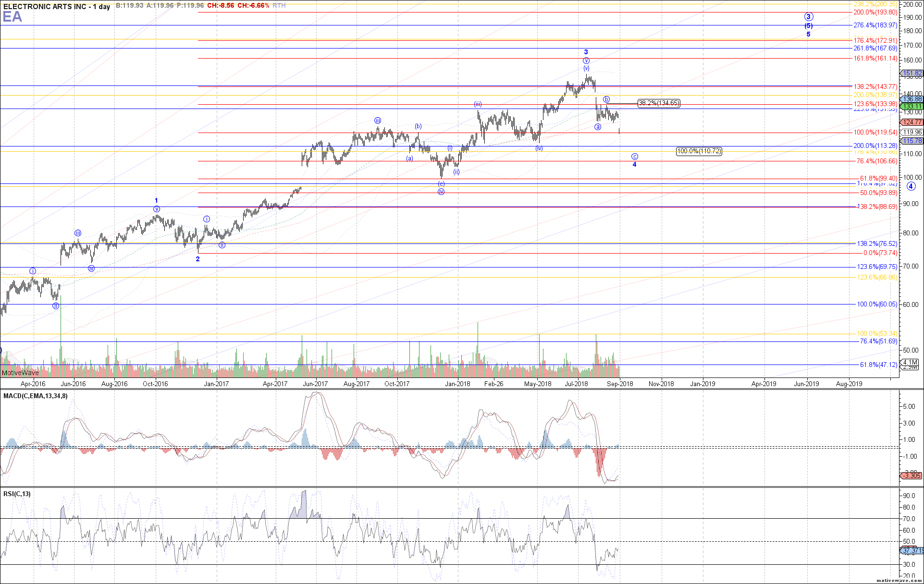Click the 138.2%(88.69) Fibonacci label
924x584 pixels.
[877, 207]
